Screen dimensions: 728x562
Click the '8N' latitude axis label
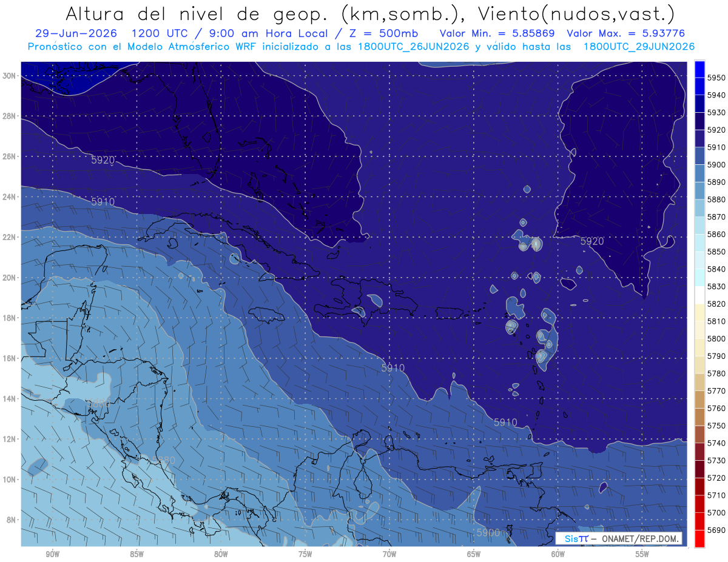click(x=12, y=520)
